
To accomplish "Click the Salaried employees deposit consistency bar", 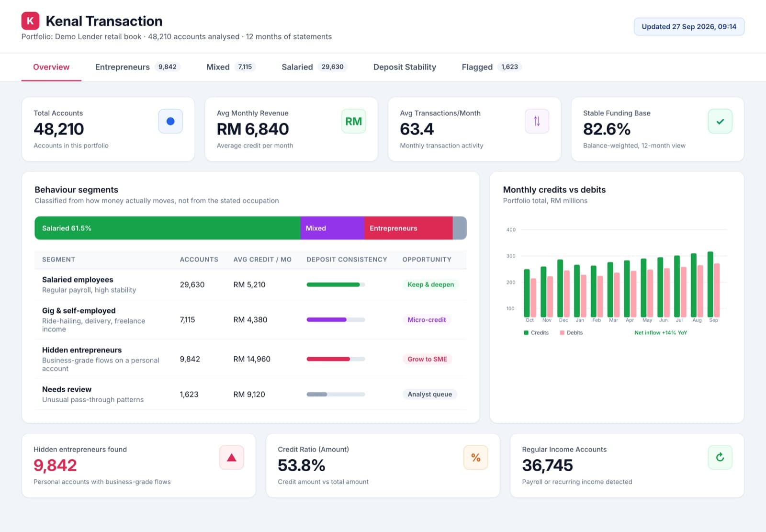I will (336, 284).
